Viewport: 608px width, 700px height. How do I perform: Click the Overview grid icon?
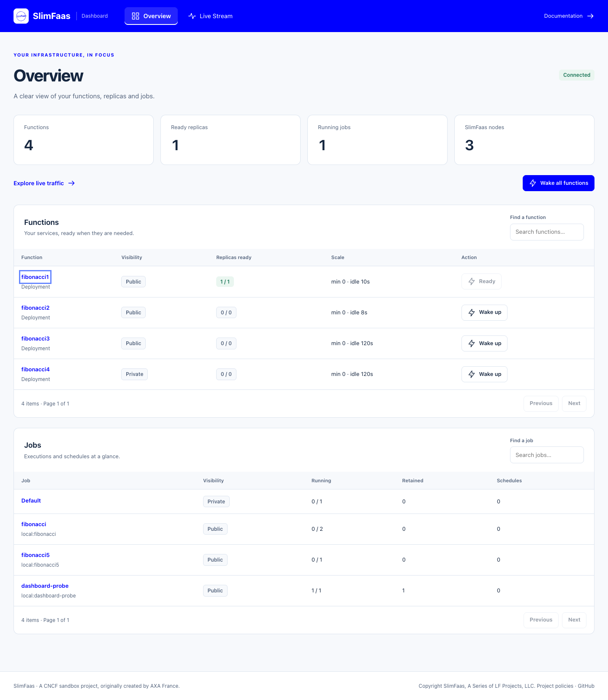[136, 16]
